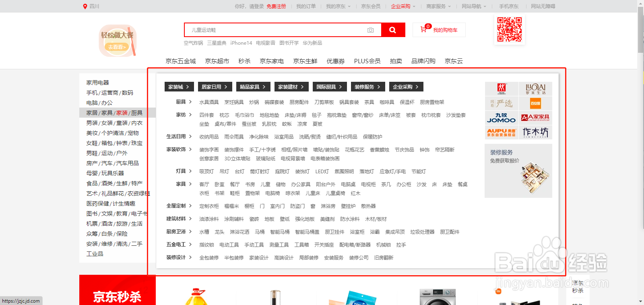Image resolution: width=644 pixels, height=305 pixels.
Task: Click the 全包装修 subcategory link
Action: 209,258
